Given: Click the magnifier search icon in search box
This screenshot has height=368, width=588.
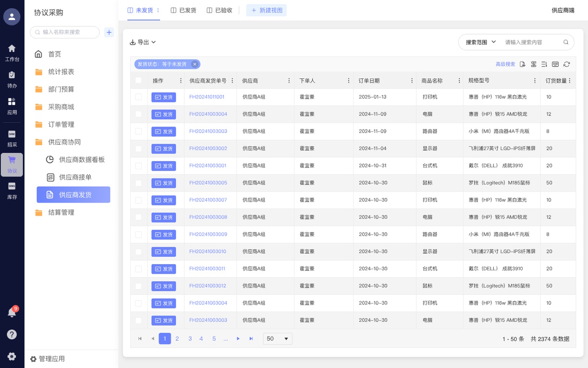Looking at the screenshot, I should coord(566,42).
